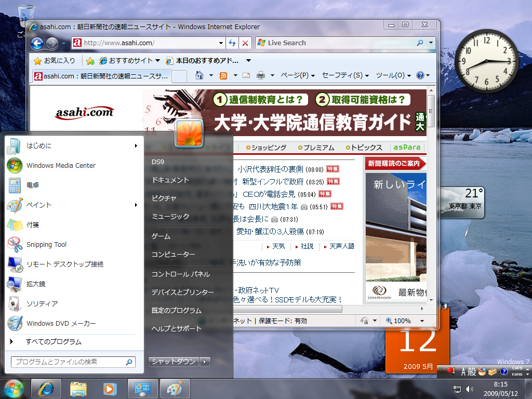Open ツール(O) menu dropdown
This screenshot has width=532, height=399.
click(x=393, y=75)
